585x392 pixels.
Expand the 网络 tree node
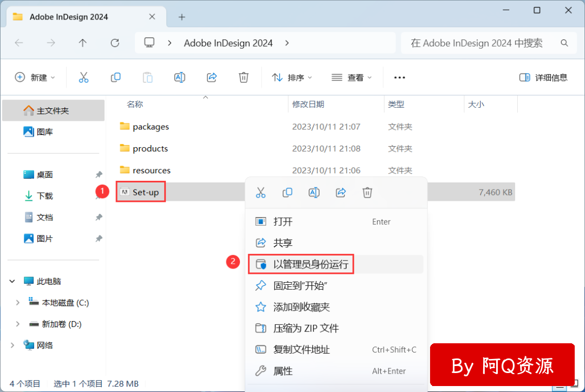click(x=12, y=345)
